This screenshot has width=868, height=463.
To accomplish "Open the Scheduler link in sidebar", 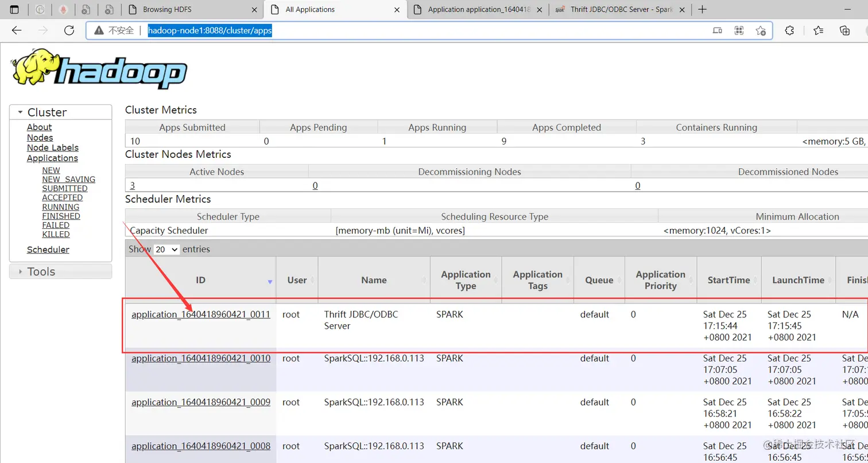I will [x=48, y=250].
